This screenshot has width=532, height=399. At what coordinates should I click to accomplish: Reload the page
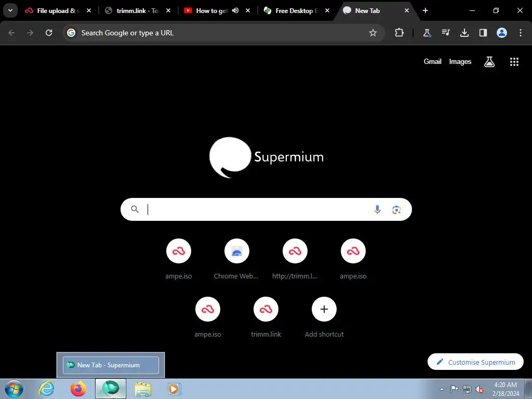coord(49,33)
